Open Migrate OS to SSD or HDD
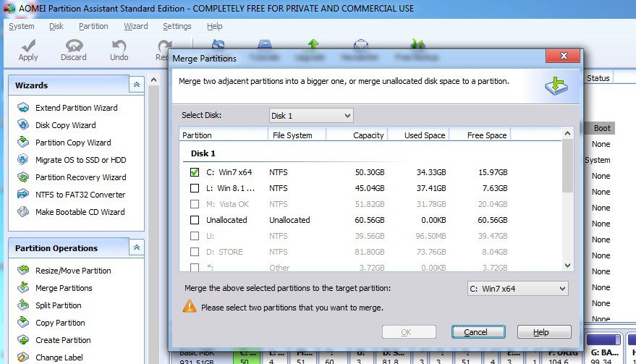 (81, 160)
